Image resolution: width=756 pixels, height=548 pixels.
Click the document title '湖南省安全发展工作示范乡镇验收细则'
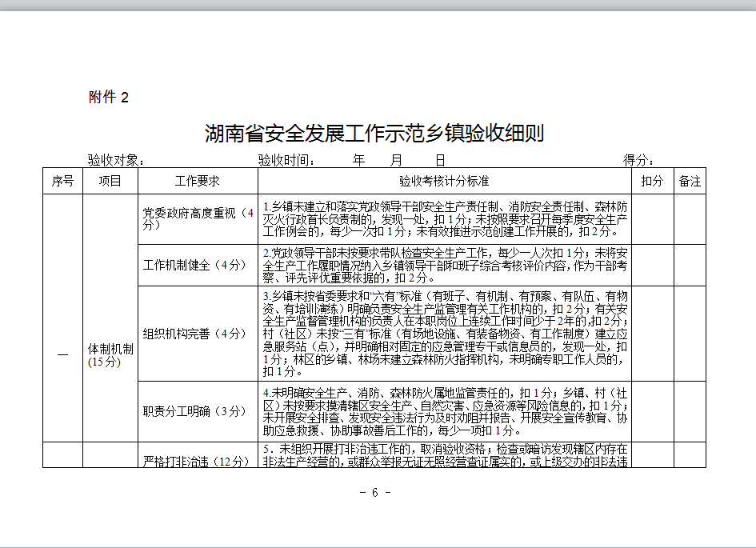pos(374,133)
